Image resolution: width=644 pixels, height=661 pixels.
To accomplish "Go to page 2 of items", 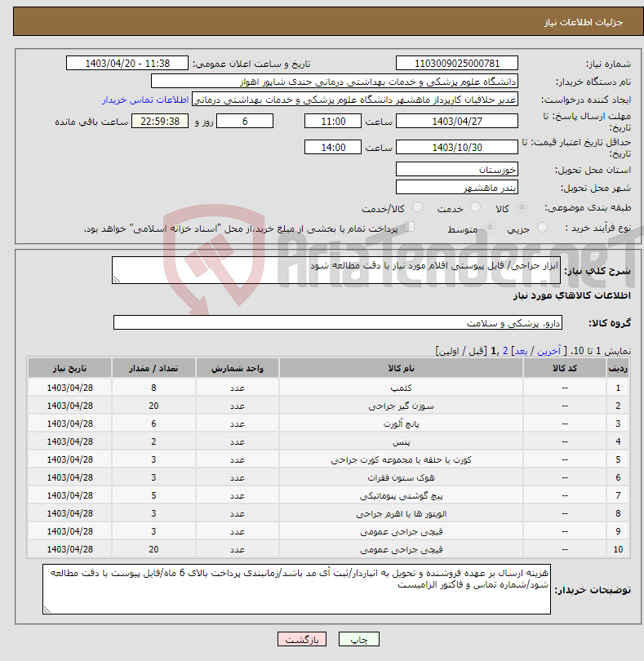I will coord(504,351).
